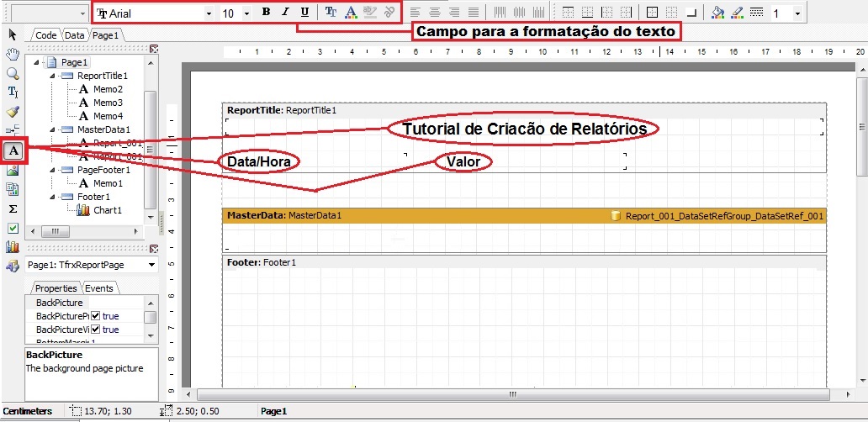Click the Font Color icon
868x422 pixels.
tap(351, 12)
